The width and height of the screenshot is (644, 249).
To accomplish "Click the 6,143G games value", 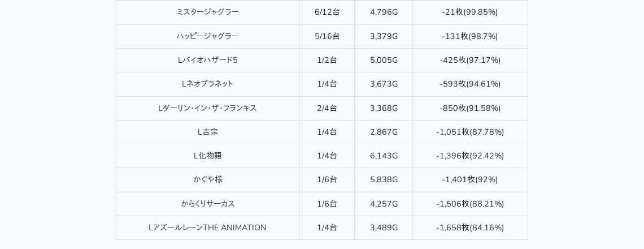I will pos(384,156).
